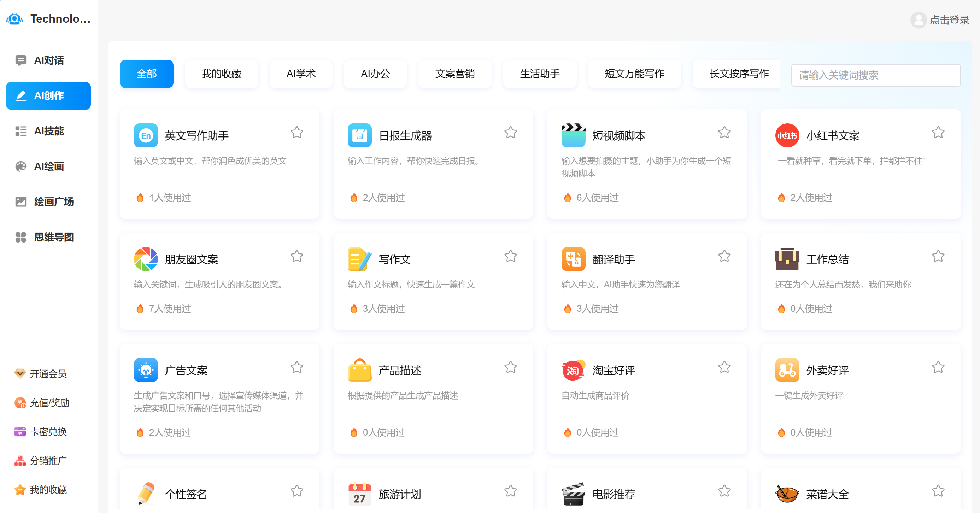The height and width of the screenshot is (513, 980).
Task: Click the 7人使用过 usage count
Action: pos(170,309)
